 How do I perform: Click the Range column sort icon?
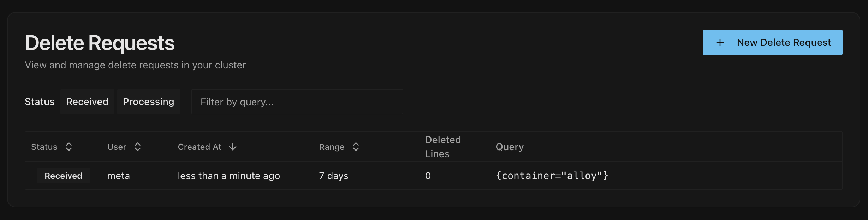[356, 147]
